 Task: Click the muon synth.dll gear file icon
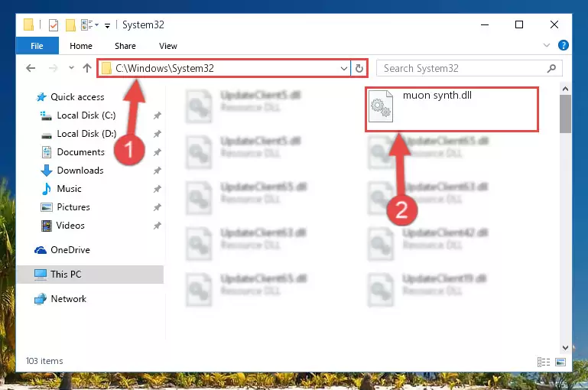(x=381, y=106)
